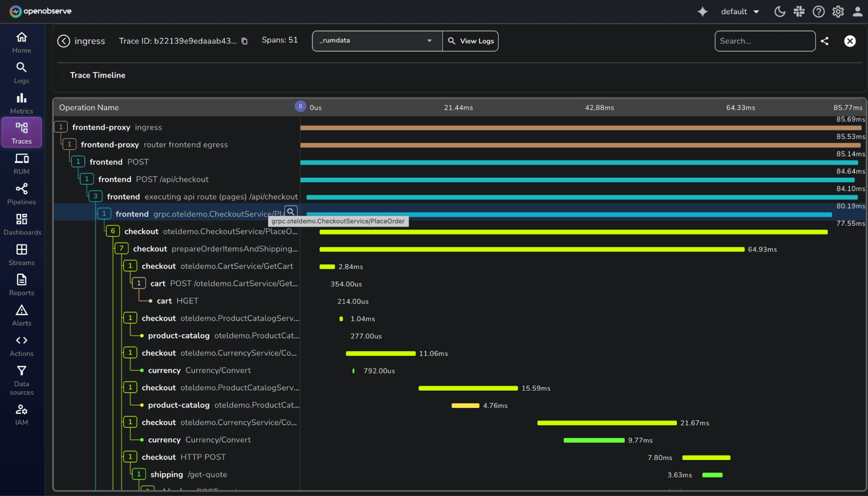
Task: Click the user profile icon
Action: pyautogui.click(x=857, y=12)
